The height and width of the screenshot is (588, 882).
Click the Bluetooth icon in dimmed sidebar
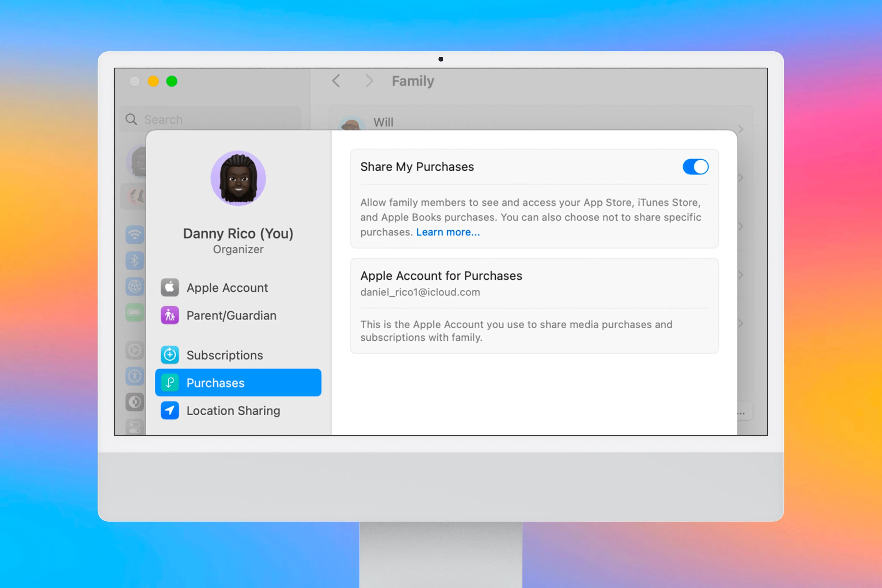click(135, 261)
